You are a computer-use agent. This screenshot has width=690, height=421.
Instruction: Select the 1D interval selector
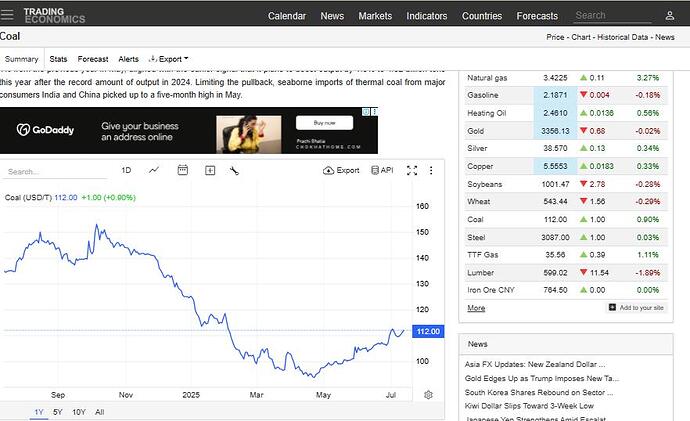126,171
